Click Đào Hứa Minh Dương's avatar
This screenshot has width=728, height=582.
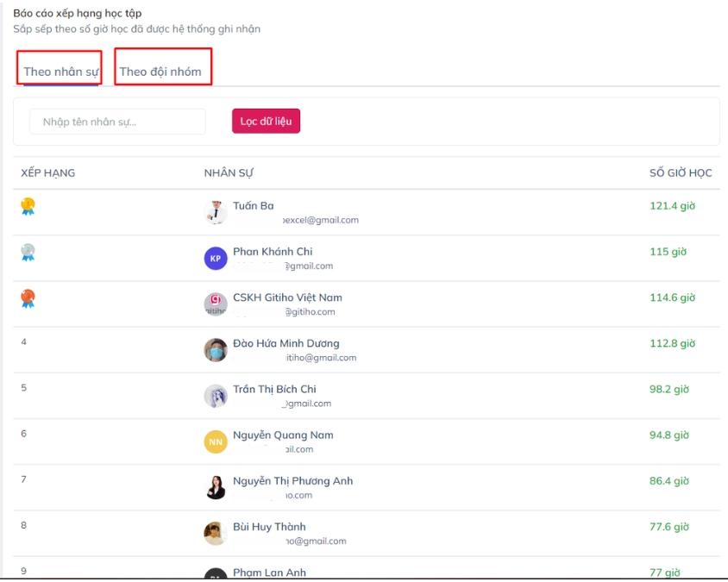click(216, 350)
